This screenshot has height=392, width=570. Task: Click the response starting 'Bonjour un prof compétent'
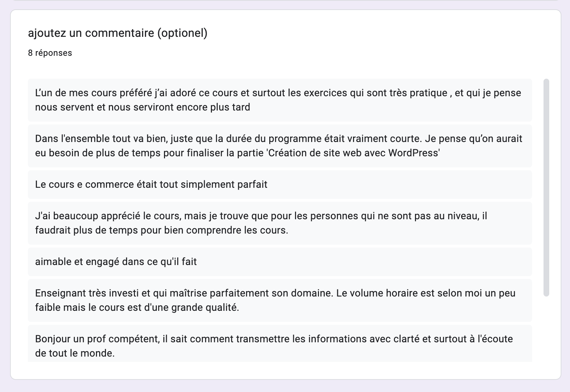click(280, 344)
